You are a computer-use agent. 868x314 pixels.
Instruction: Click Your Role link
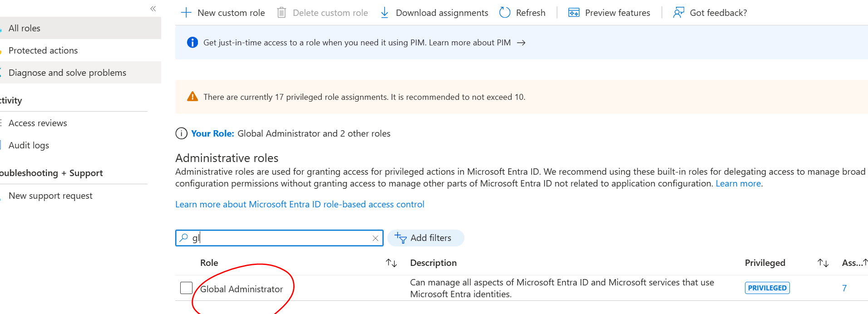212,133
